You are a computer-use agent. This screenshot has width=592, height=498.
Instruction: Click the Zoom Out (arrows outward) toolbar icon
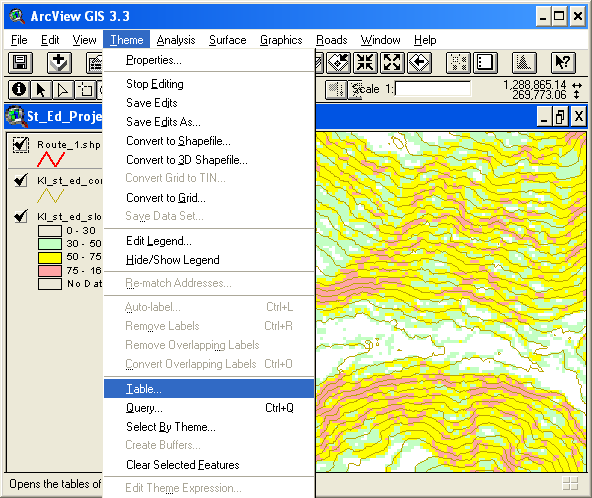392,63
